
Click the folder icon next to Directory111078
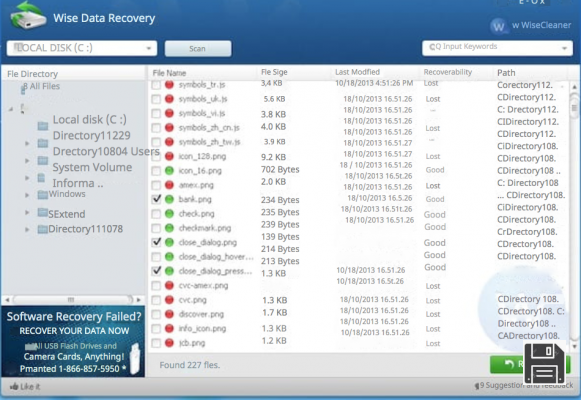point(43,229)
